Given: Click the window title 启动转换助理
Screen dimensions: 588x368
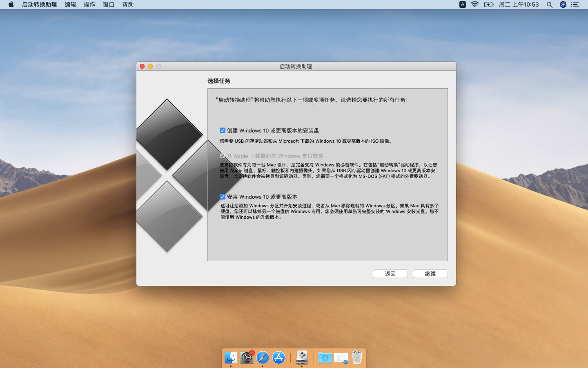Looking at the screenshot, I should (x=296, y=66).
